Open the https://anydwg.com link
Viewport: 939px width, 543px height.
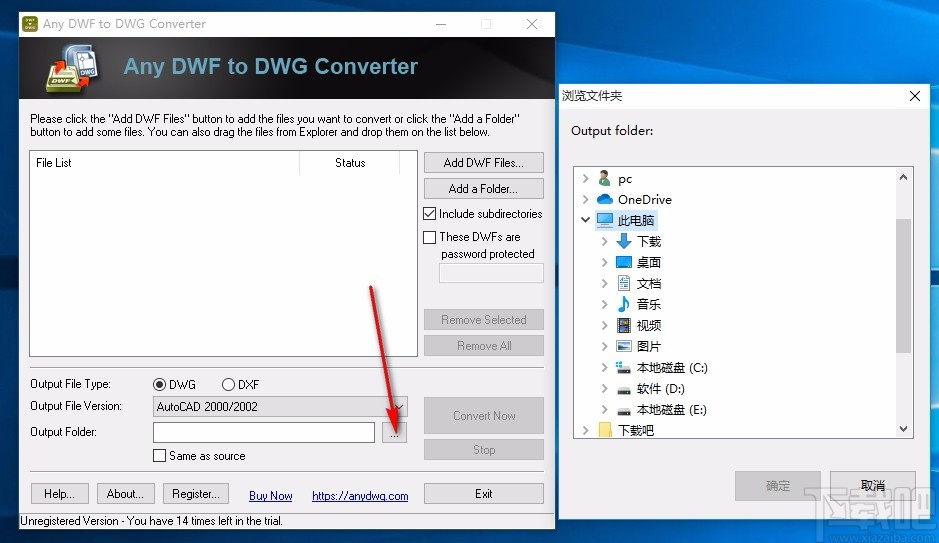coord(360,496)
